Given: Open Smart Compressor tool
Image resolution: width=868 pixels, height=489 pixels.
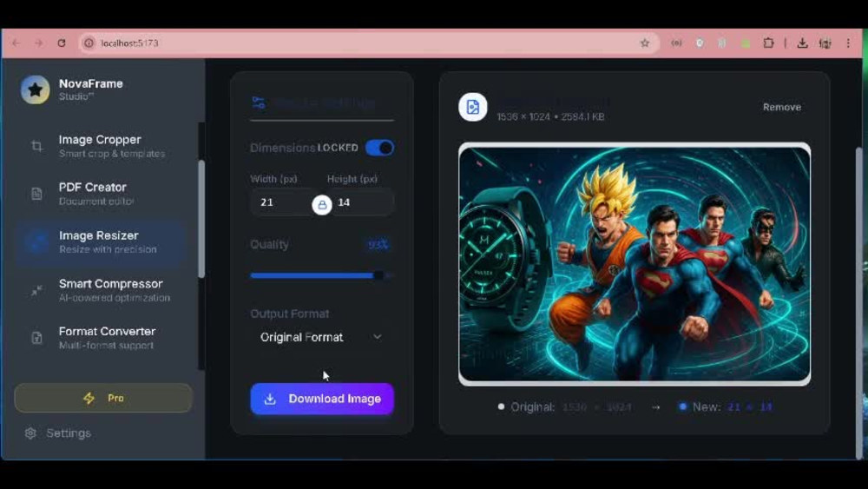Looking at the screenshot, I should 102,289.
